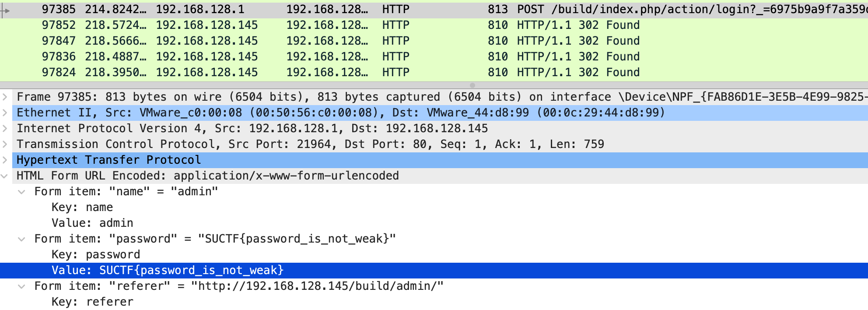The height and width of the screenshot is (310, 868).
Task: Select the "Key: referer" field
Action: coord(92,302)
